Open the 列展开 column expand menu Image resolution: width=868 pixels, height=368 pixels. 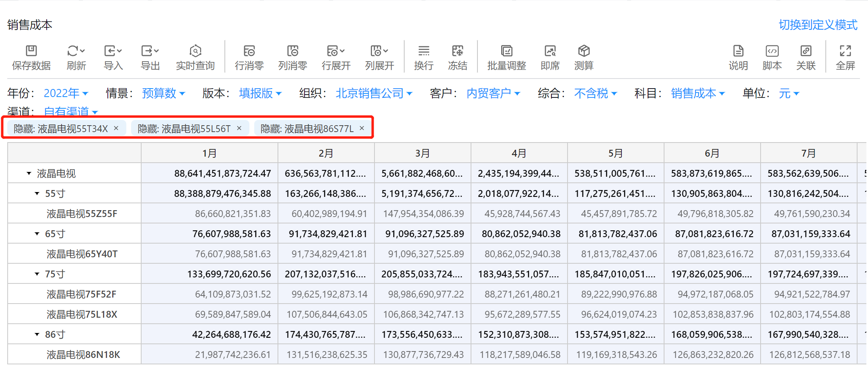click(386, 51)
